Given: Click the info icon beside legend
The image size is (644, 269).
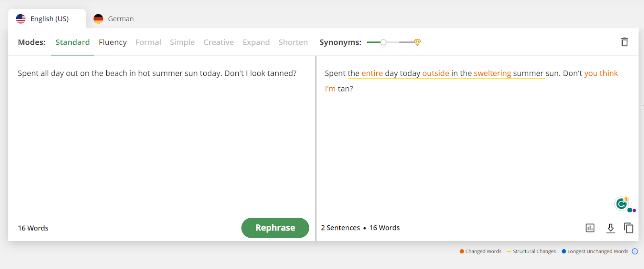Looking at the screenshot, I should coord(635,251).
